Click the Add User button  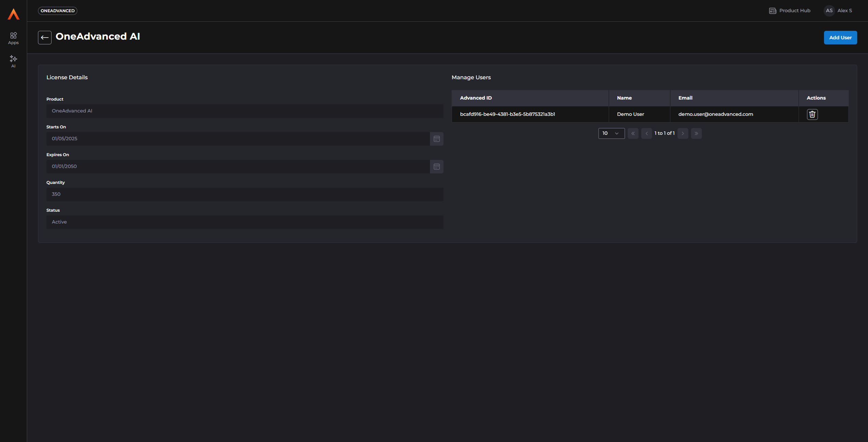[840, 38]
